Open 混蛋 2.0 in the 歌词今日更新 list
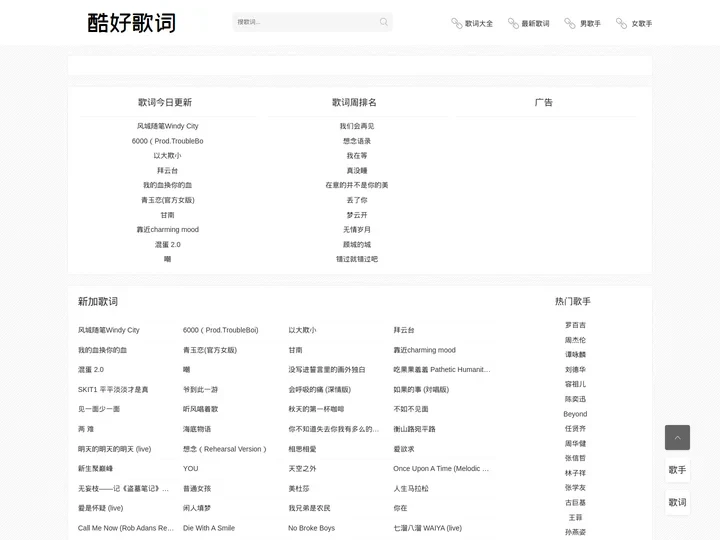The height and width of the screenshot is (540, 720). pyautogui.click(x=168, y=244)
